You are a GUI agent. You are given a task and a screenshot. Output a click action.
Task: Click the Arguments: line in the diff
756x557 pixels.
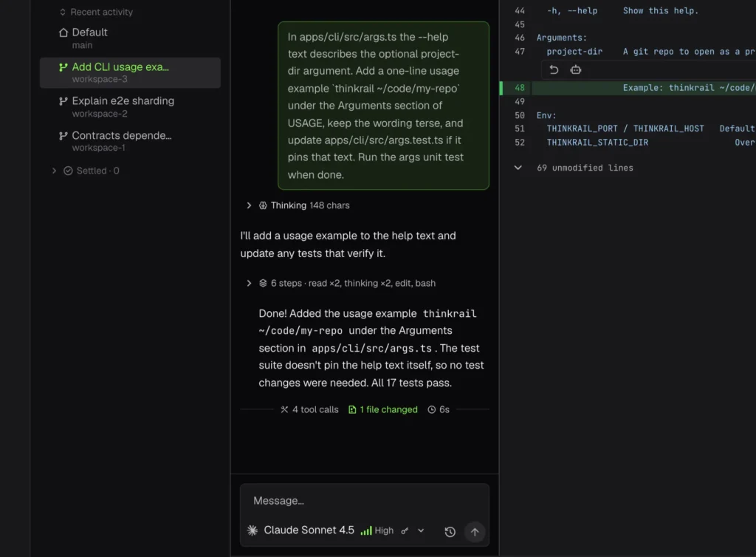[x=562, y=38]
